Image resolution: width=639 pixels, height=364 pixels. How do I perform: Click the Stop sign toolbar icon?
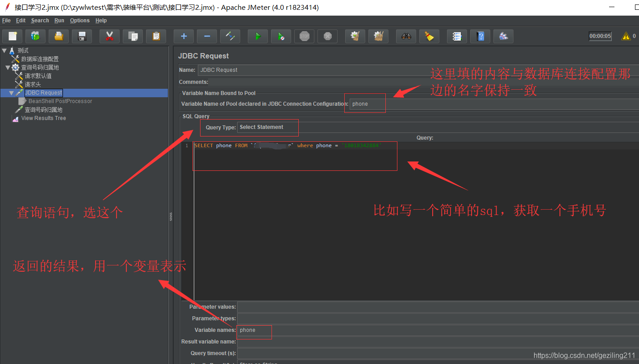305,36
